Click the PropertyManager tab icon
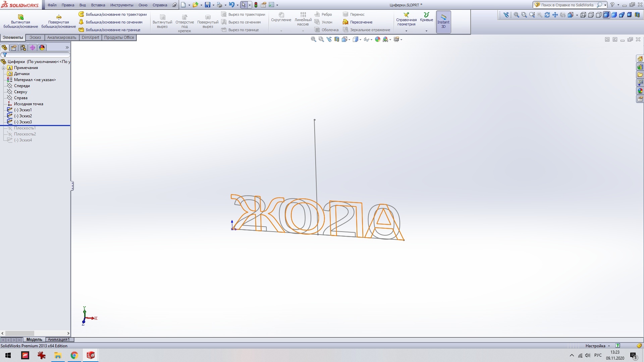This screenshot has width=644, height=362. pyautogui.click(x=14, y=48)
